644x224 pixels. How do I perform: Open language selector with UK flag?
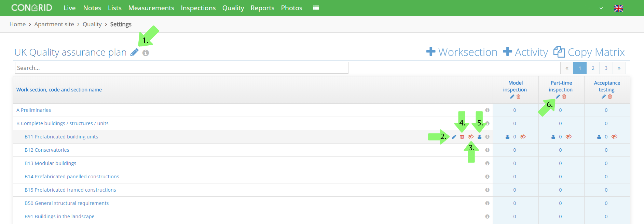619,8
